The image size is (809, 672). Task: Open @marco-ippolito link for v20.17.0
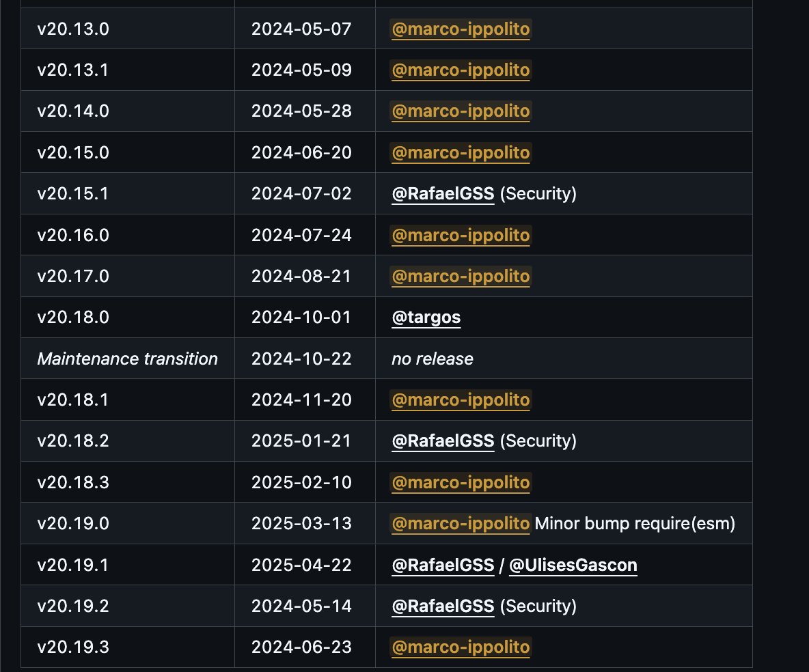click(461, 276)
